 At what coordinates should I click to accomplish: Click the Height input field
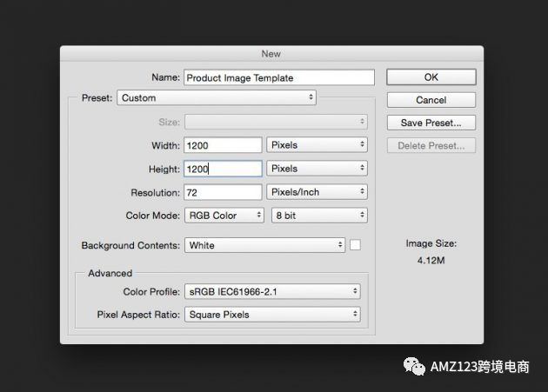[223, 169]
